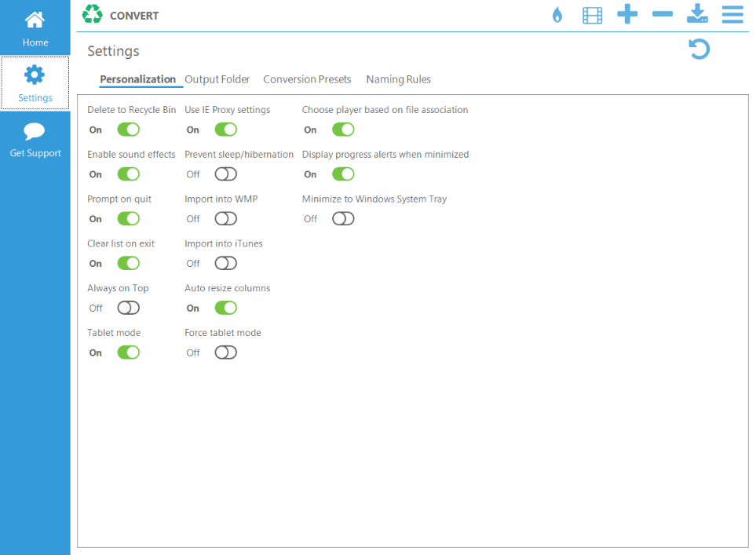Viewport: 756px width, 555px height.
Task: Open the Conversion Presets tab
Action: click(307, 79)
